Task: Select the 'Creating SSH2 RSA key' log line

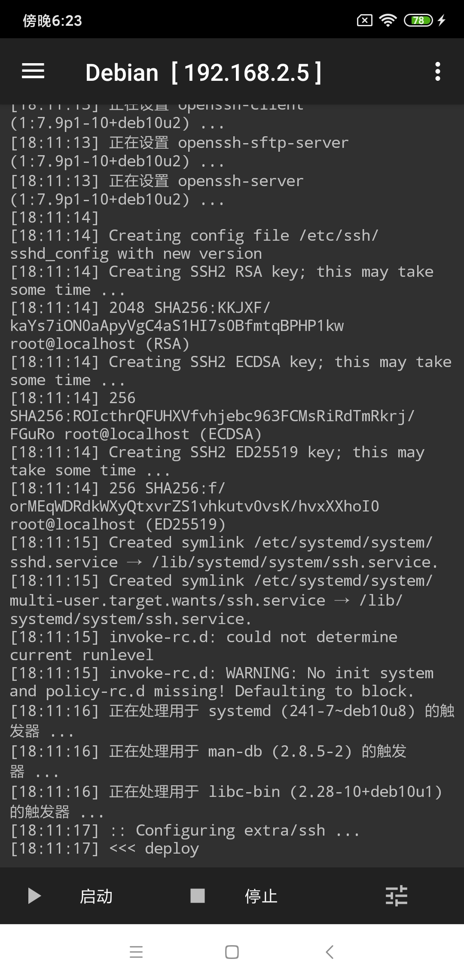Action: pyautogui.click(x=222, y=281)
